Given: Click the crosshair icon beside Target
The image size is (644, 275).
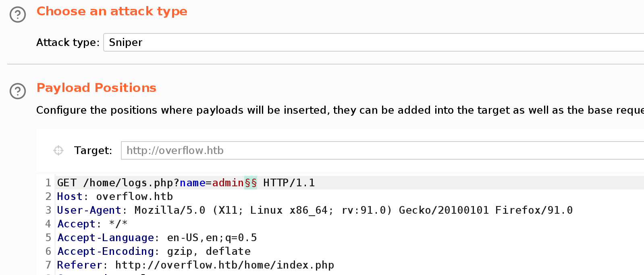Looking at the screenshot, I should tap(58, 150).
